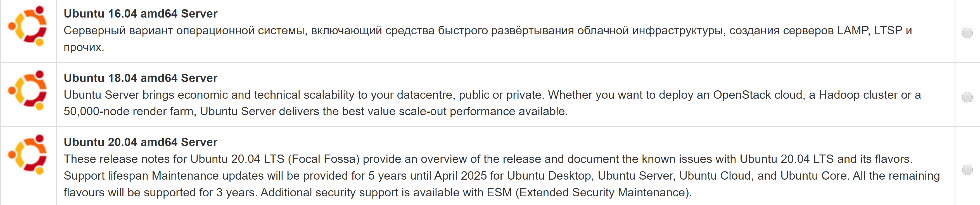The width and height of the screenshot is (980, 205).
Task: Click the Russian description starting 'Серверный вариант'
Action: [488, 39]
